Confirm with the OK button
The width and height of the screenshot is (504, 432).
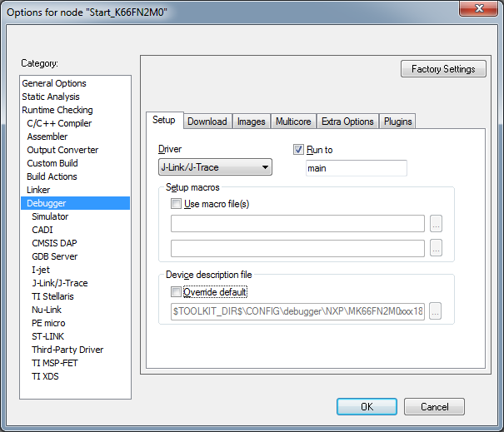[x=367, y=407]
